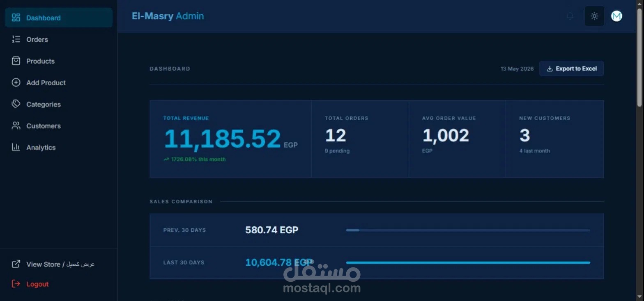This screenshot has height=301, width=644.
Task: Click the Customers people icon
Action: [16, 126]
